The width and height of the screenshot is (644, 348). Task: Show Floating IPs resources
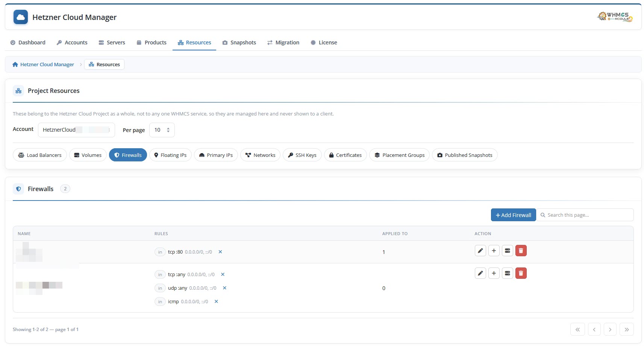pyautogui.click(x=170, y=155)
